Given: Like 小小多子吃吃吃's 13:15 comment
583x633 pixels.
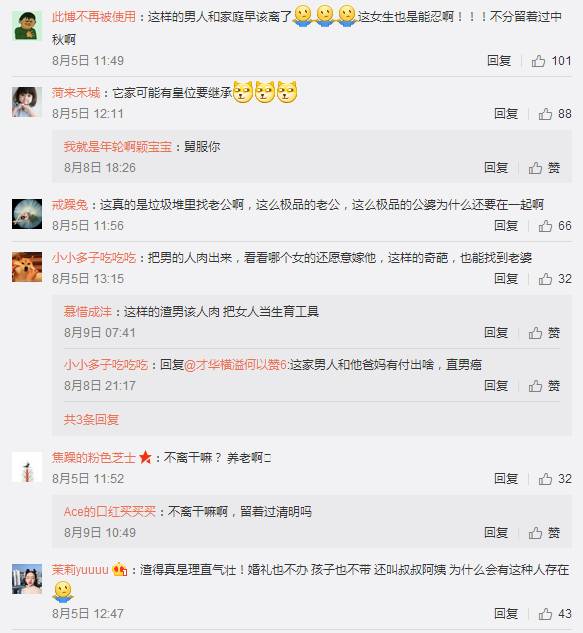Looking at the screenshot, I should [555, 279].
